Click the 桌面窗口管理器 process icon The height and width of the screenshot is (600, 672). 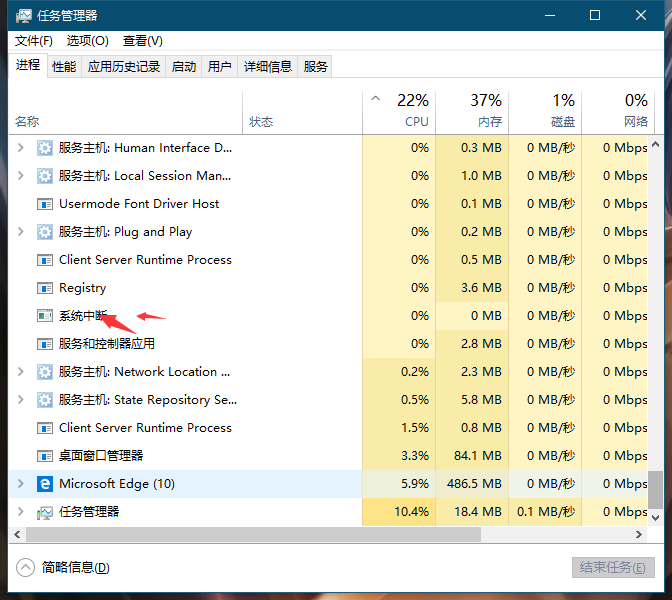[44, 456]
